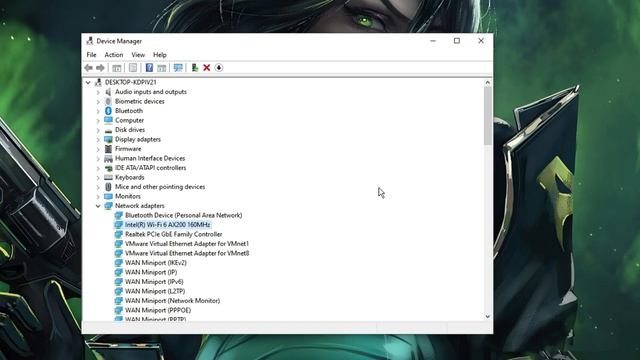This screenshot has height=360, width=640.
Task: Click the Monitors category icon
Action: point(108,196)
